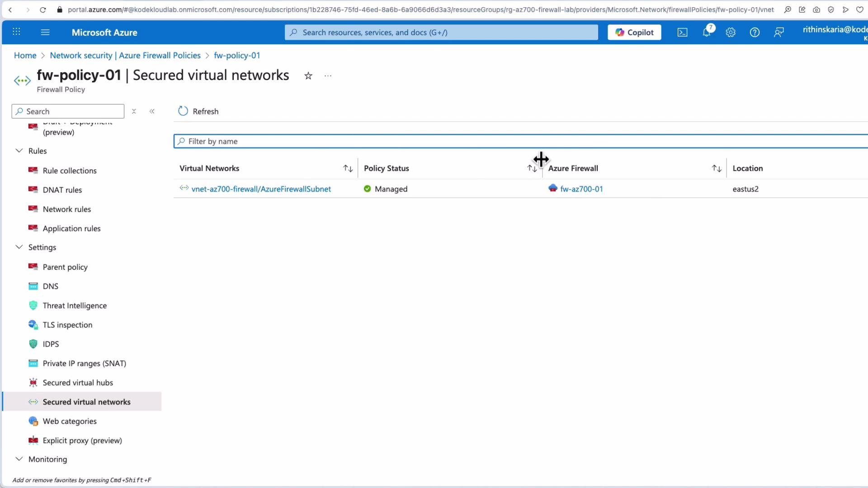Open fw-az700-01 firewall link
The image size is (868, 488).
pyautogui.click(x=581, y=189)
